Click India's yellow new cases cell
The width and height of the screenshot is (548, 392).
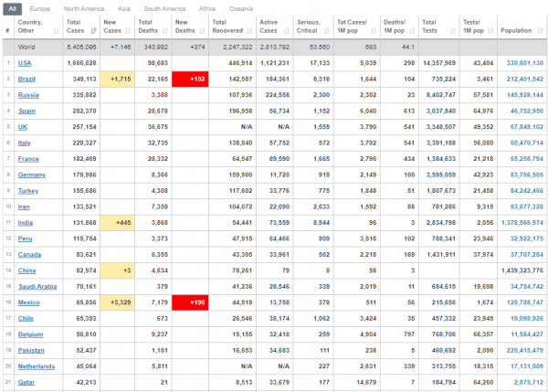(117, 222)
